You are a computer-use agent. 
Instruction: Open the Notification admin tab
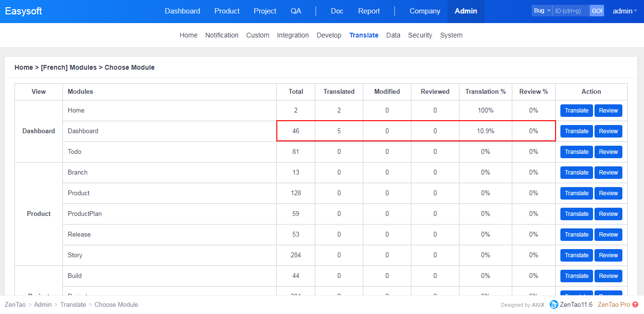[222, 35]
